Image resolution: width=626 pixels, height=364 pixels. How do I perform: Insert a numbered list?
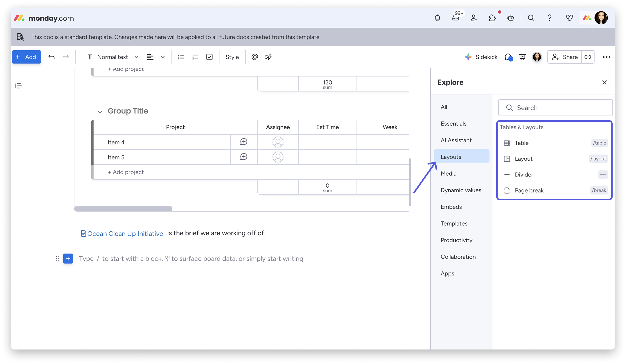coord(195,57)
